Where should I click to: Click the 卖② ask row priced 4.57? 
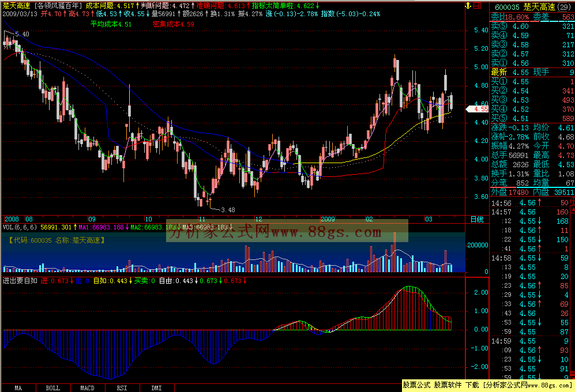[x=532, y=54]
